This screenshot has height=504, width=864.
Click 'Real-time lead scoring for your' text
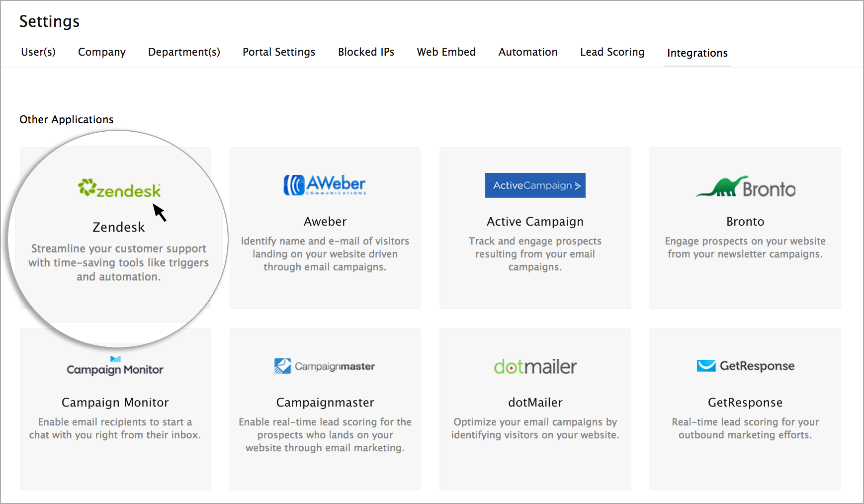pyautogui.click(x=745, y=428)
